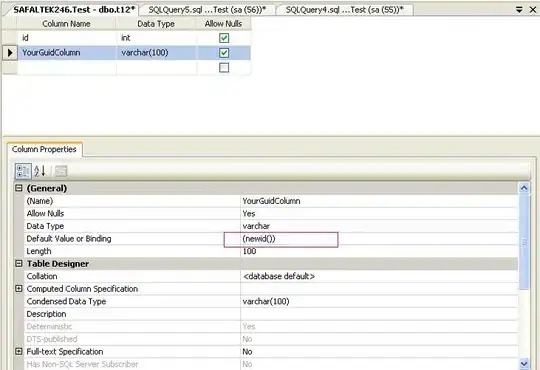Toggle Allow Nulls for YourGuidColumn
The width and height of the screenshot is (540, 370).
(x=224, y=53)
